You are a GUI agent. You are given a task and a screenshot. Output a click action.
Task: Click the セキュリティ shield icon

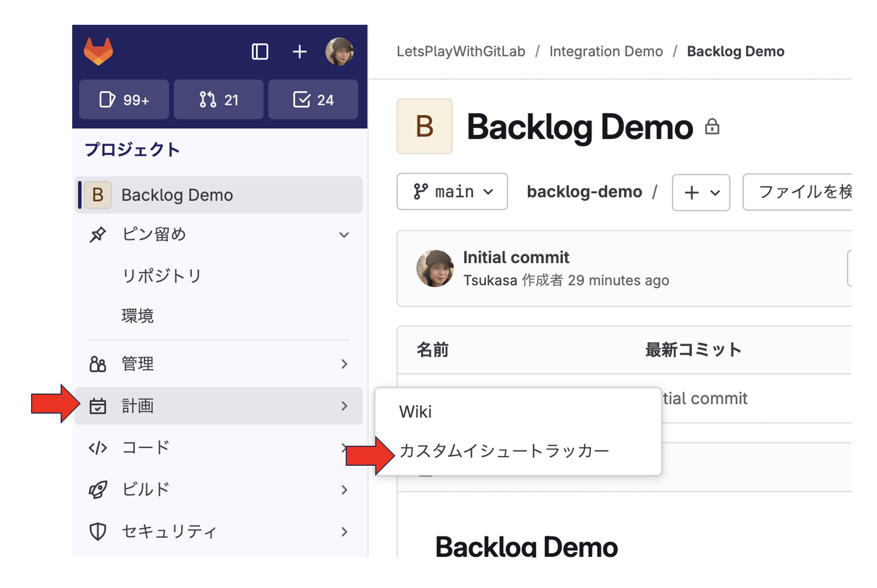(x=98, y=532)
